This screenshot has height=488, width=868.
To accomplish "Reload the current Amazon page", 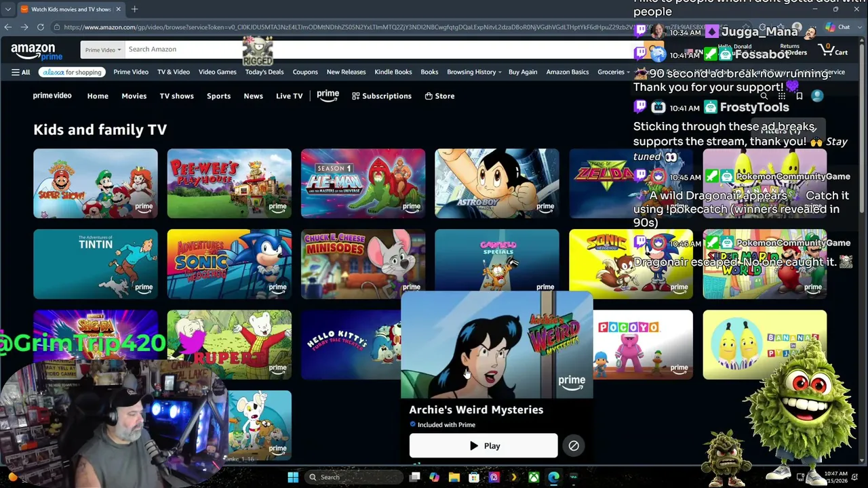I will click(41, 27).
